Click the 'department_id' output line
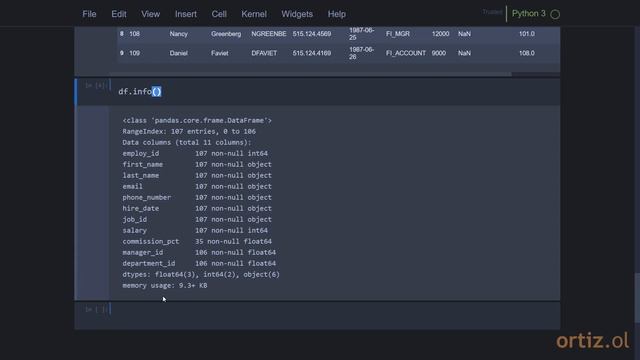 coord(199,263)
